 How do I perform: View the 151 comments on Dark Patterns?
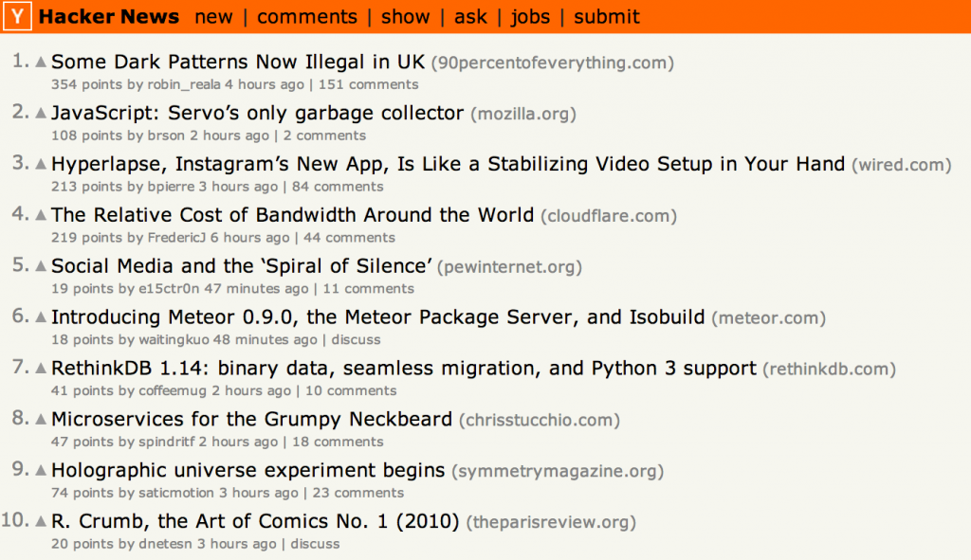[x=369, y=83]
